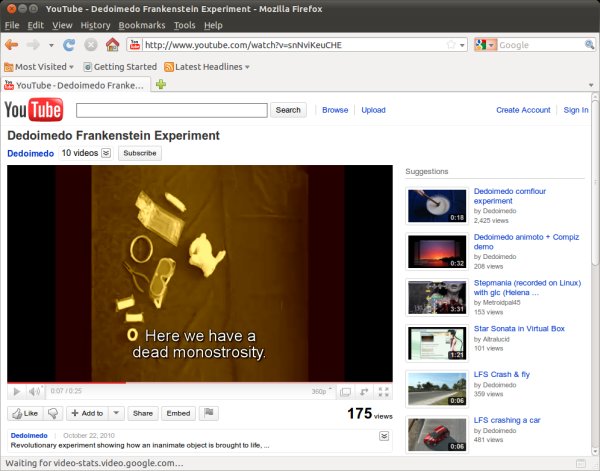Screen dimensions: 600x471
Task: Enter fullscreen video mode
Action: (383, 392)
